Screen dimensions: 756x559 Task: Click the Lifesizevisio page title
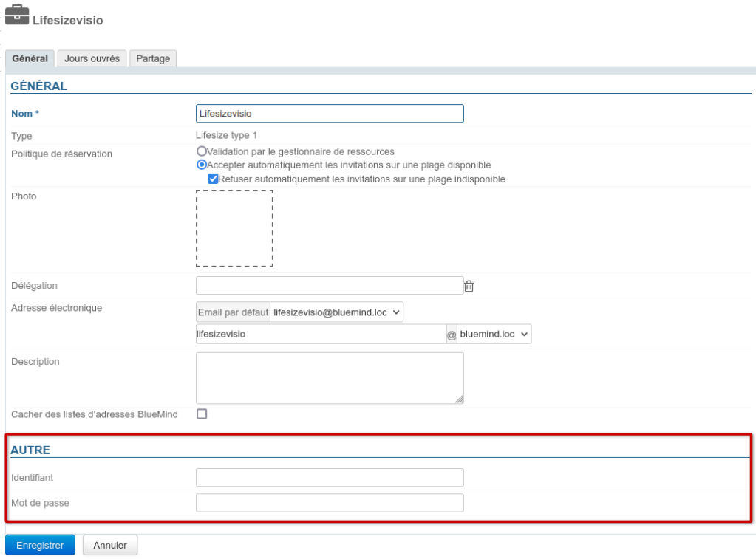coord(67,20)
